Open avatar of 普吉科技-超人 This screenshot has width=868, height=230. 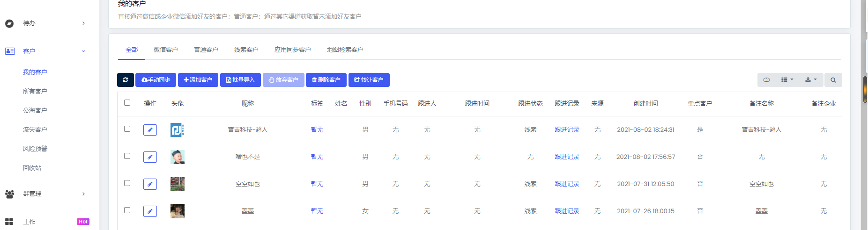coord(178,130)
